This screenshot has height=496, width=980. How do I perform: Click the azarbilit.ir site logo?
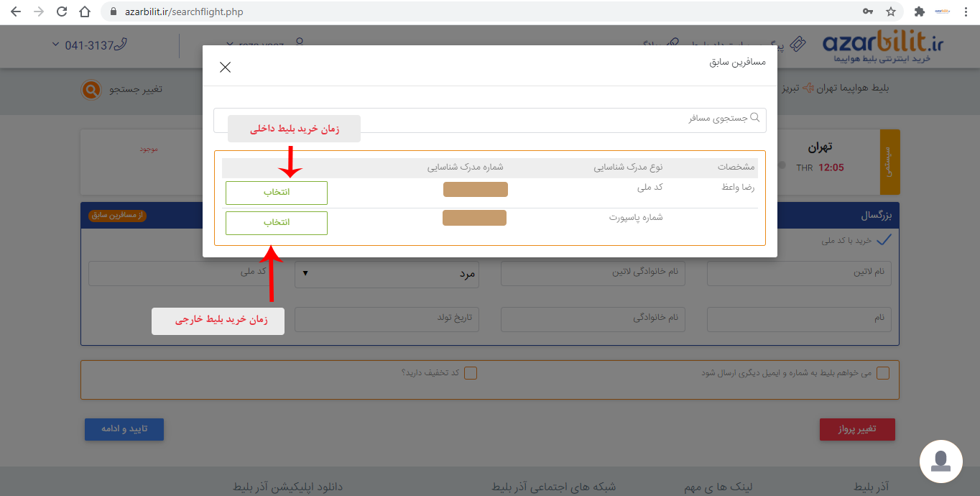pos(883,46)
